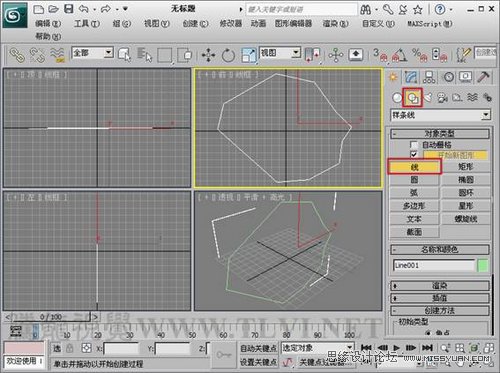Toggle the Window/Crossing selection mode
Image resolution: width=500 pixels, height=373 pixels.
pos(185,55)
